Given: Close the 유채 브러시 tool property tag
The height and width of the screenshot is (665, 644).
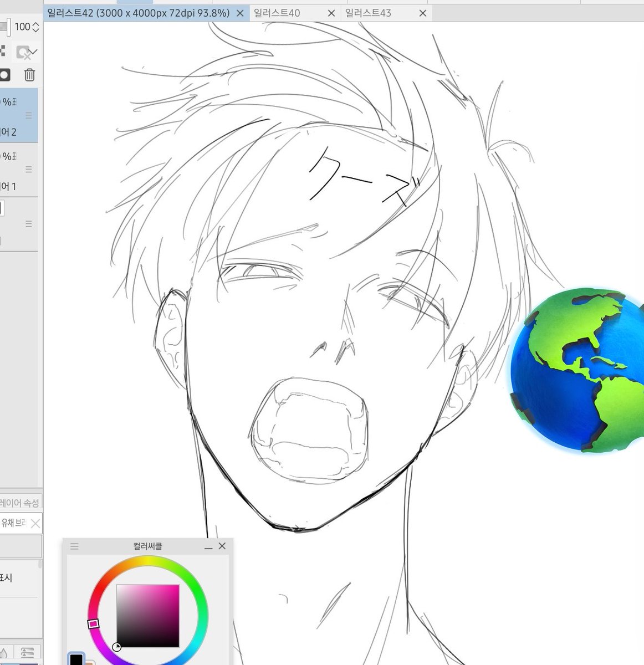Looking at the screenshot, I should pyautogui.click(x=35, y=523).
